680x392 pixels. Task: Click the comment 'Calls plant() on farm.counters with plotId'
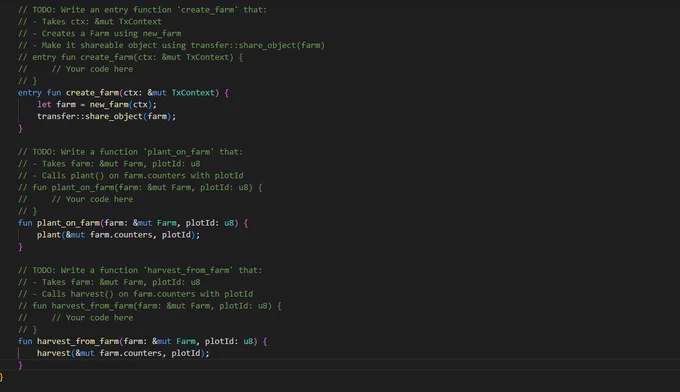[131, 176]
